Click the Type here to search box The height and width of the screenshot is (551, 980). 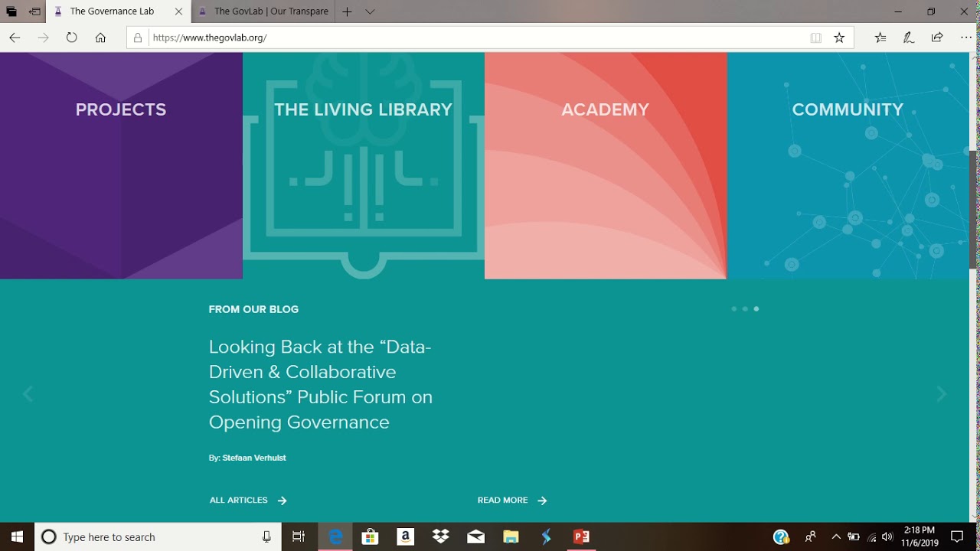point(158,536)
